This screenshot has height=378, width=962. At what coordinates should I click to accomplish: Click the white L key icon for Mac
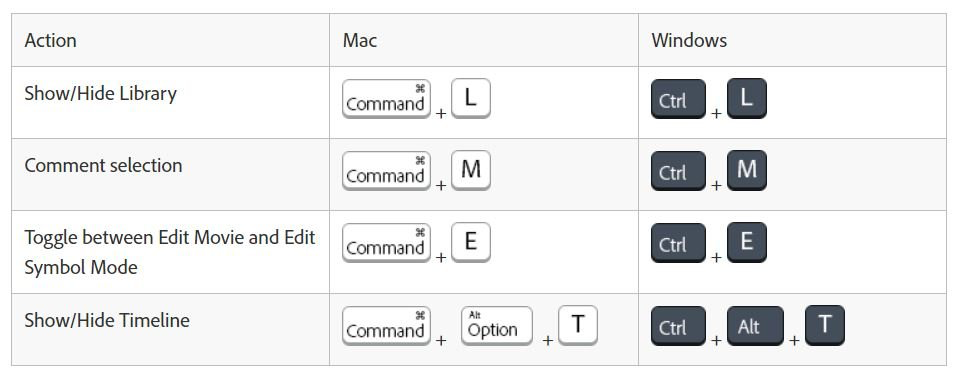pos(471,98)
